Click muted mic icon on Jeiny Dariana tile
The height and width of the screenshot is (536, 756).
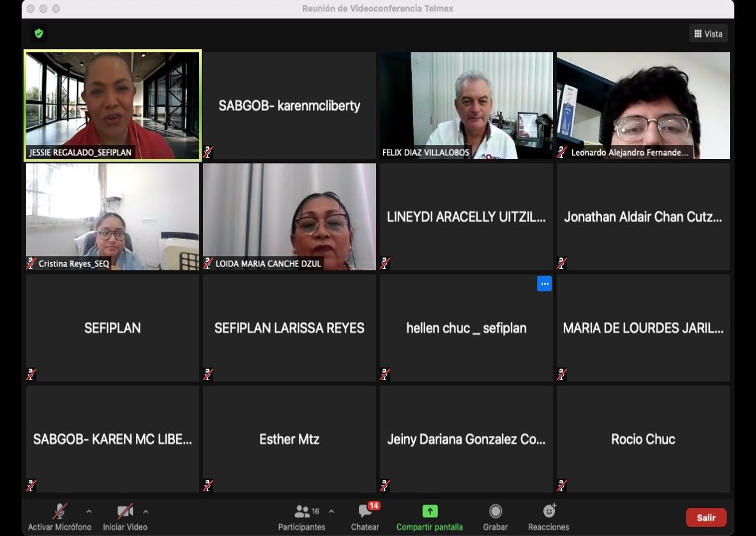pyautogui.click(x=385, y=486)
